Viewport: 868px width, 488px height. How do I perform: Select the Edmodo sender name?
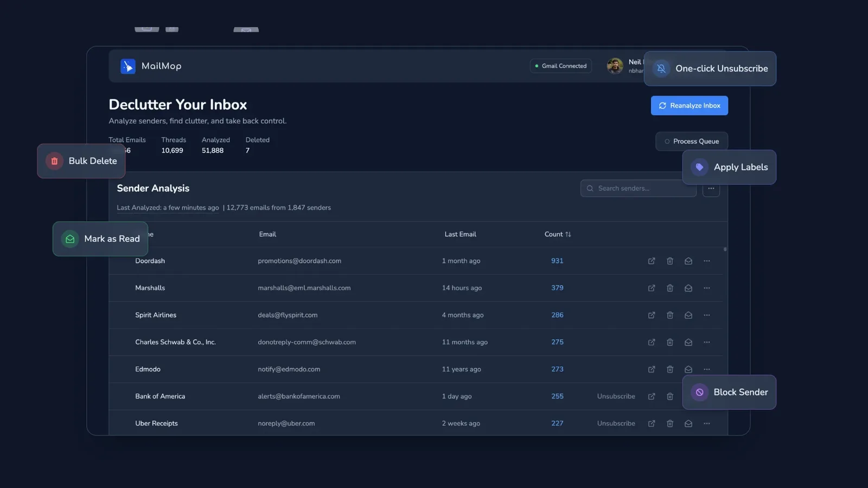point(148,369)
